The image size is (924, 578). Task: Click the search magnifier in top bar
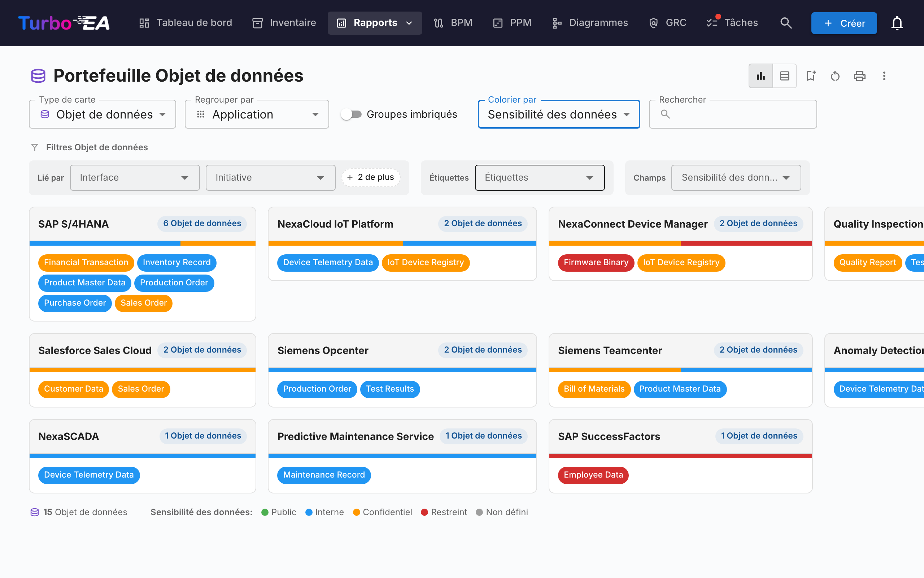click(786, 23)
